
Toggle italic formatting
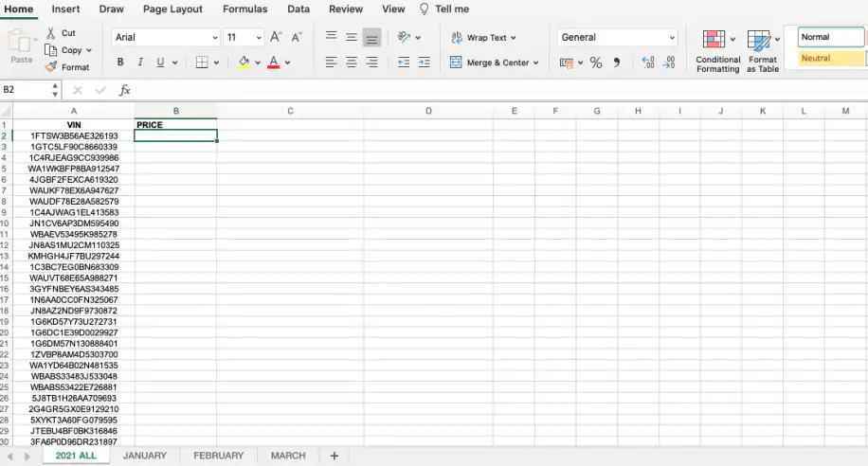140,62
